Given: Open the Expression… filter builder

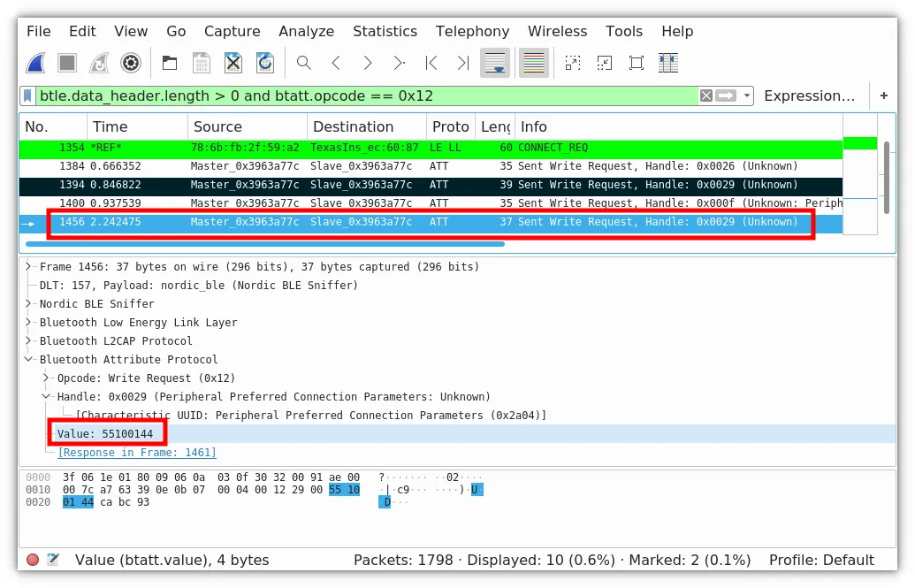Looking at the screenshot, I should [x=810, y=95].
